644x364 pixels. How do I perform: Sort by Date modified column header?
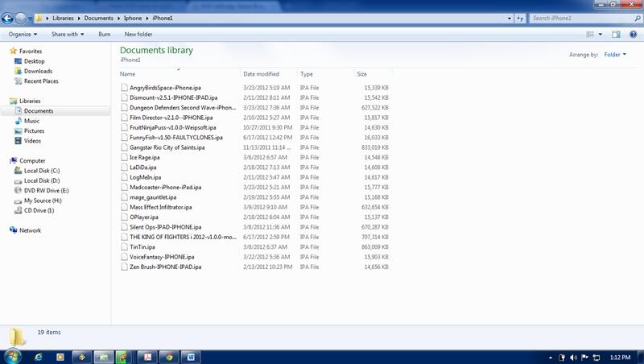click(269, 74)
